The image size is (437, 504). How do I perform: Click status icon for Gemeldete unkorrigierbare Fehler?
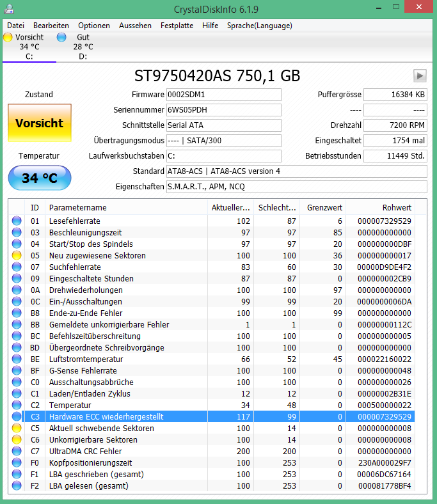coord(17,325)
